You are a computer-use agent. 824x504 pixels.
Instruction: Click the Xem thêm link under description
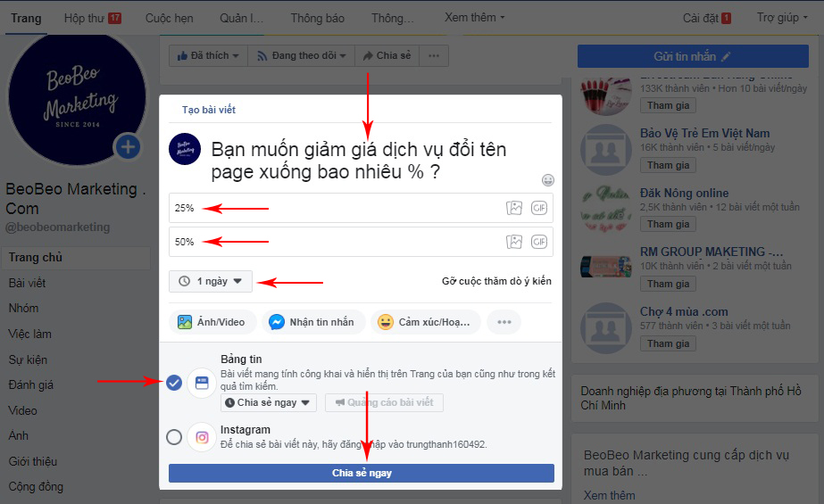pyautogui.click(x=609, y=495)
